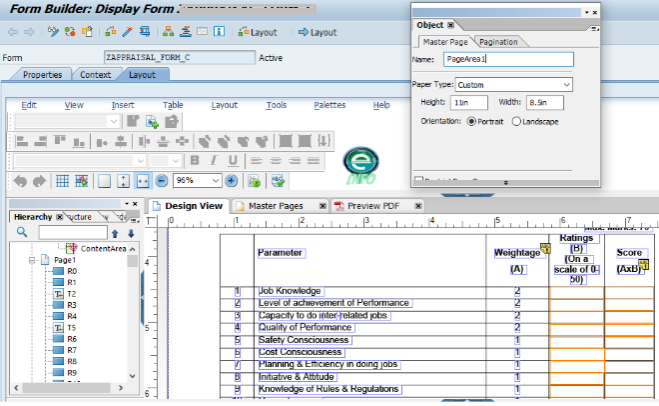Image resolution: width=659 pixels, height=406 pixels.
Task: Select the Portrait orientation radio button
Action: pos(471,121)
